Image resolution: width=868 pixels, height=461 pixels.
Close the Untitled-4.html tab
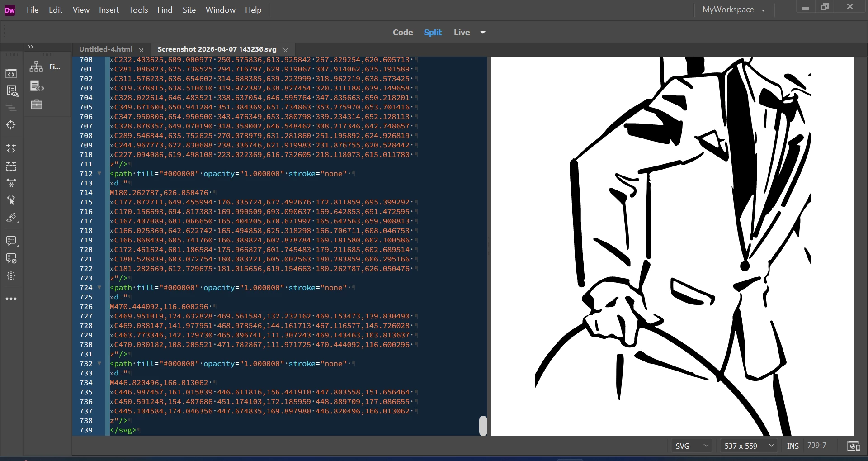click(141, 50)
